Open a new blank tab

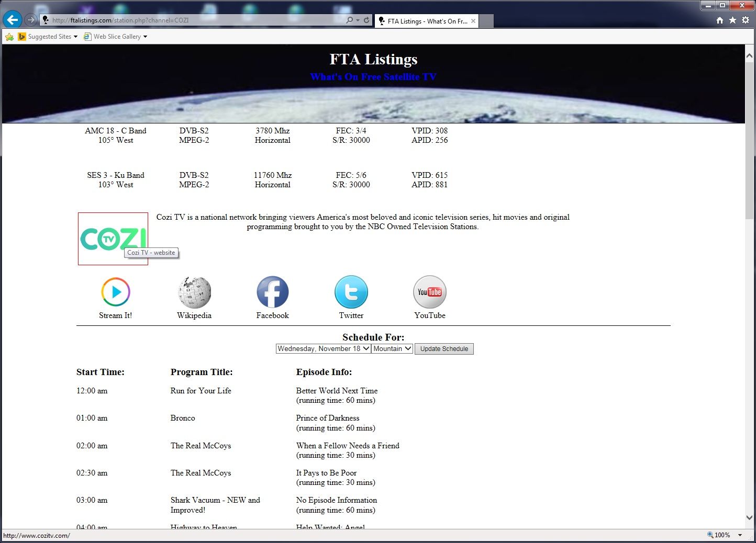[x=486, y=21]
